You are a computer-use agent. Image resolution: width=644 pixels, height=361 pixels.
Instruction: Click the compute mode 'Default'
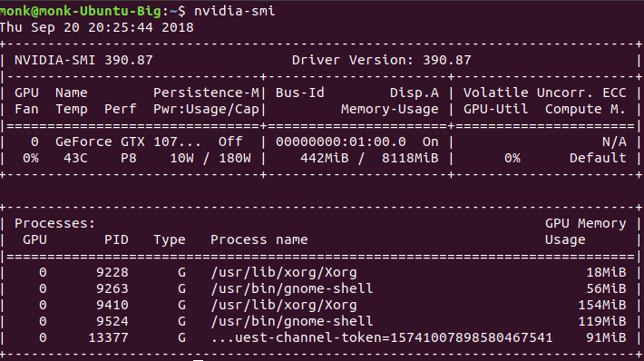pos(598,158)
